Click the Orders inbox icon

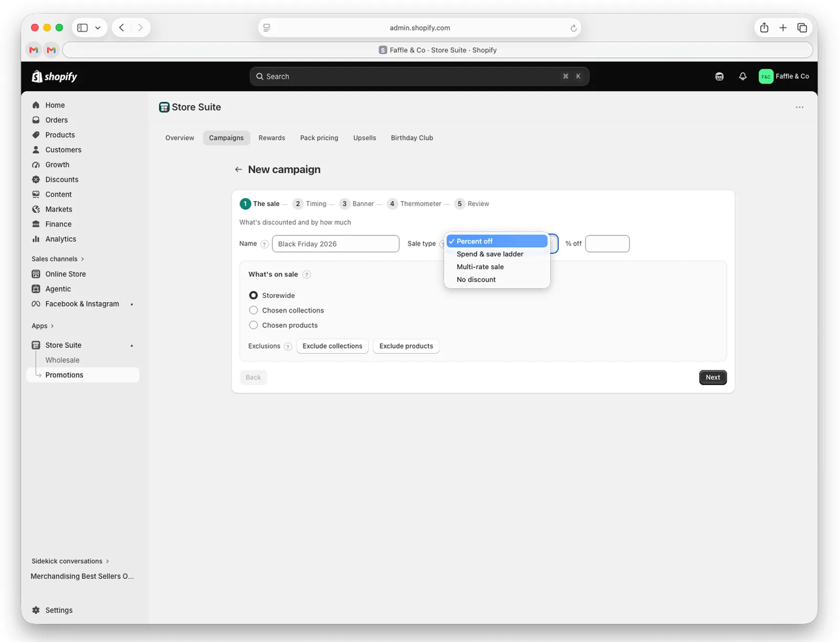pyautogui.click(x=36, y=120)
